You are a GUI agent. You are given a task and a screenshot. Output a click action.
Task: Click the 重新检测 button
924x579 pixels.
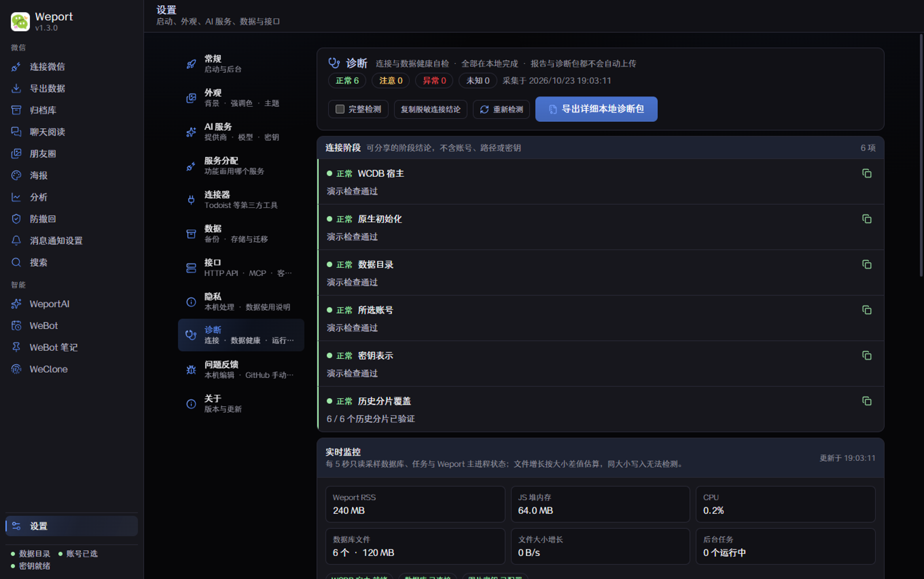(501, 109)
